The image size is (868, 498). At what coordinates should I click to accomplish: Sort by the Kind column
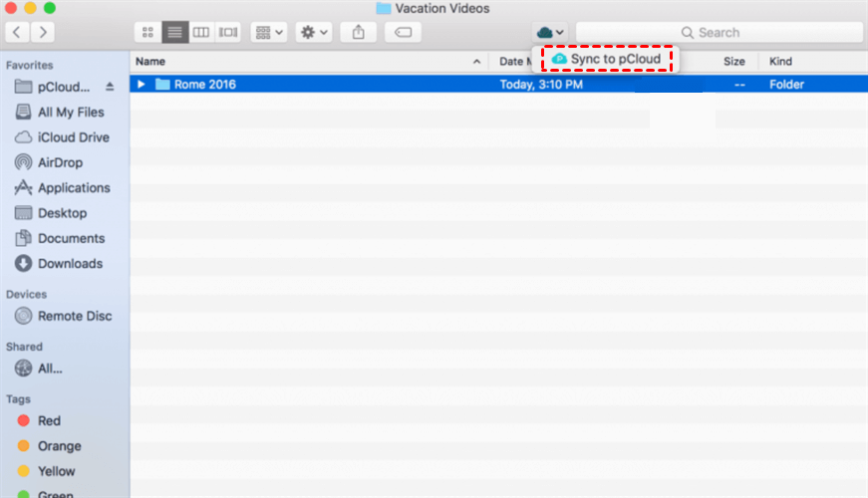780,62
